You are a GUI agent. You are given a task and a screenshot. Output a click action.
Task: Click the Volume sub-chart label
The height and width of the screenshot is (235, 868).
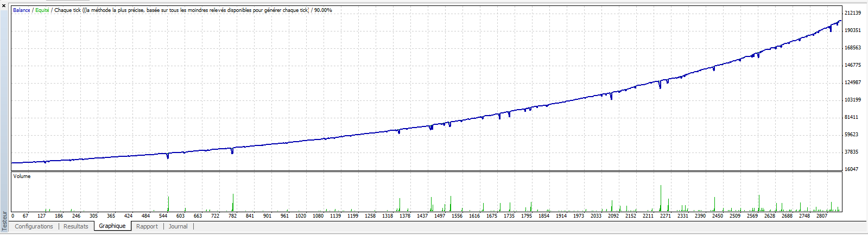click(22, 176)
